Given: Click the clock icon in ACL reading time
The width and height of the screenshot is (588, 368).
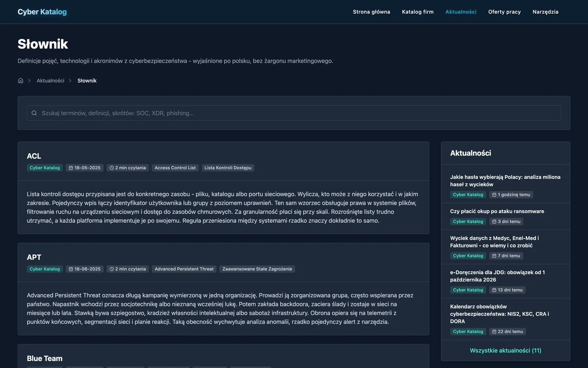Looking at the screenshot, I should pos(112,168).
